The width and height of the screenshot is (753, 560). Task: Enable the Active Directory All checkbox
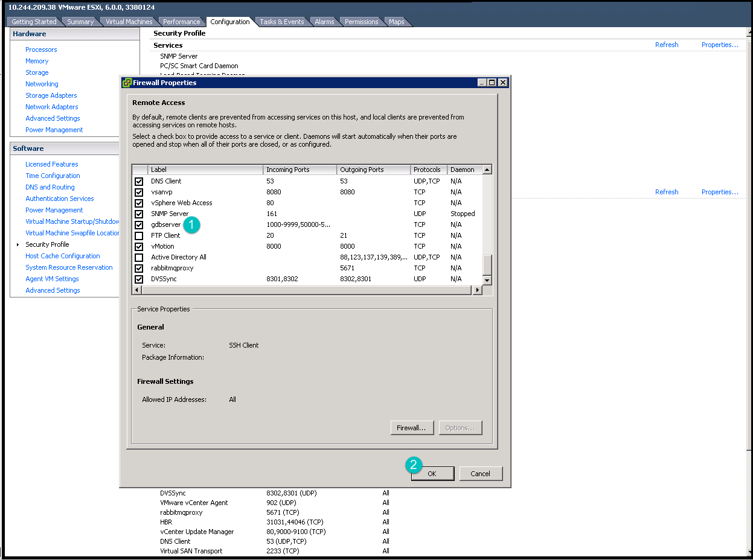pyautogui.click(x=139, y=257)
